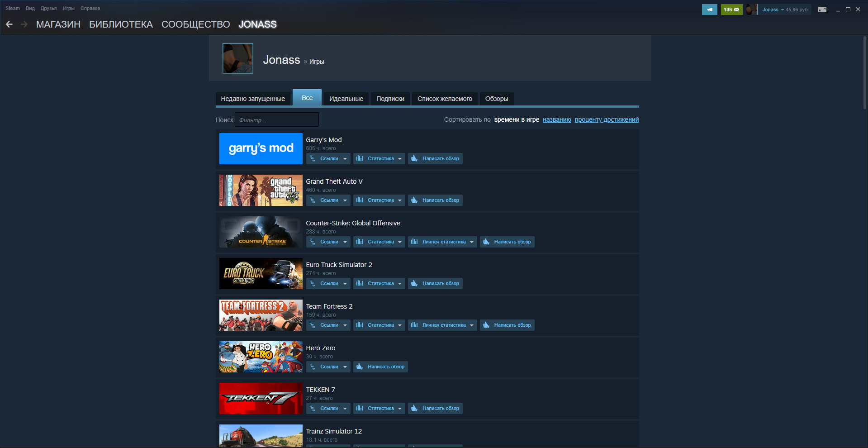Click links chain icon in Garry's Mod row
The width and height of the screenshot is (868, 448).
(313, 158)
